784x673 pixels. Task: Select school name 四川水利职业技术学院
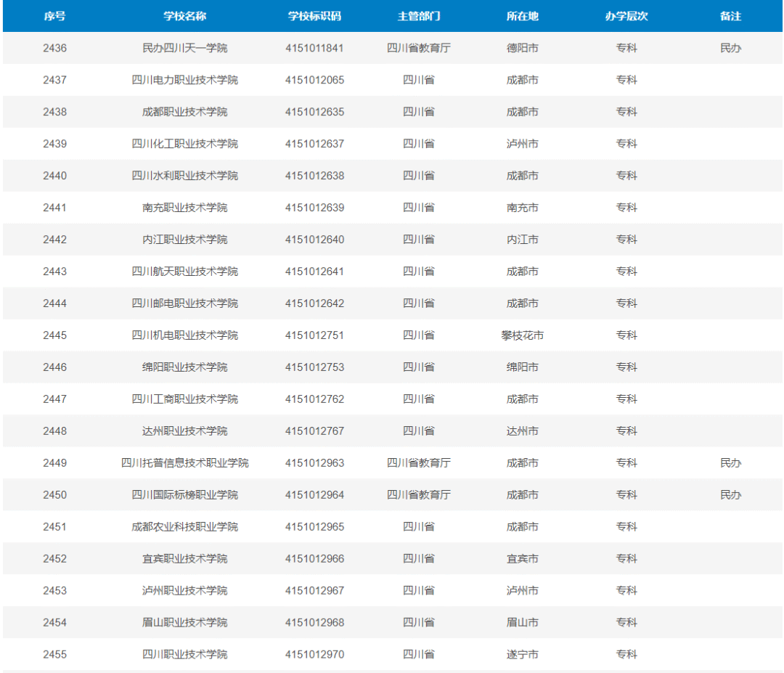pyautogui.click(x=184, y=176)
